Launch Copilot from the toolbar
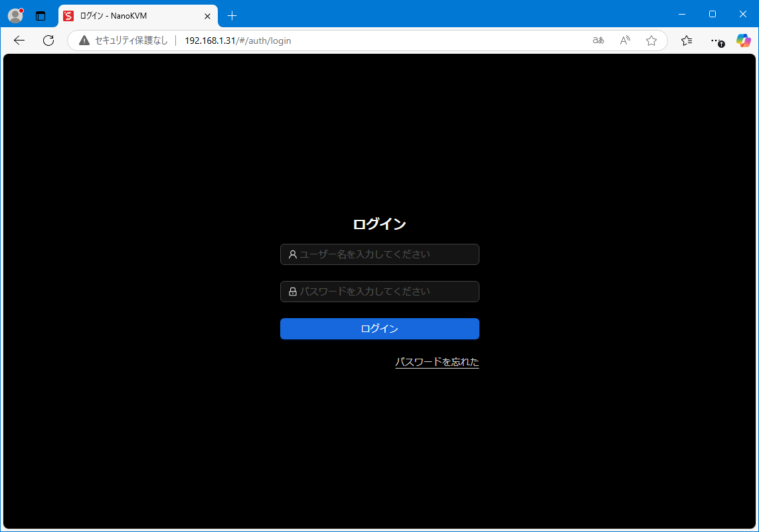 click(743, 41)
